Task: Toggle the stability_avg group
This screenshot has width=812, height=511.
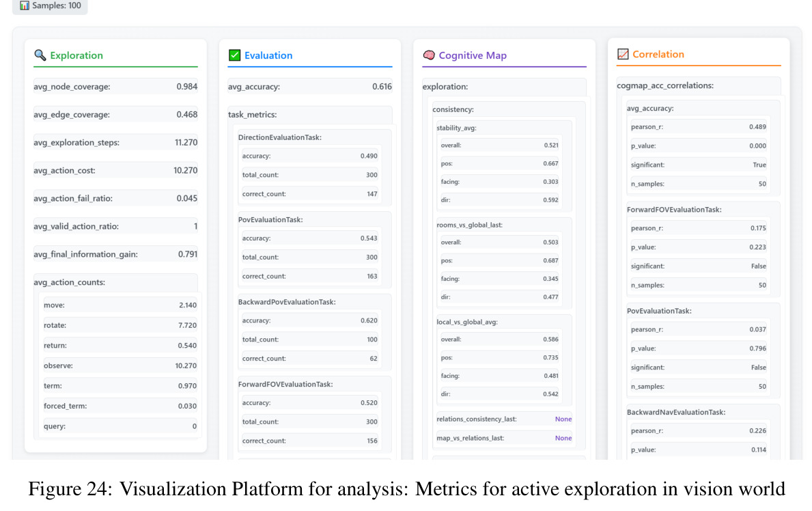Action: point(456,128)
